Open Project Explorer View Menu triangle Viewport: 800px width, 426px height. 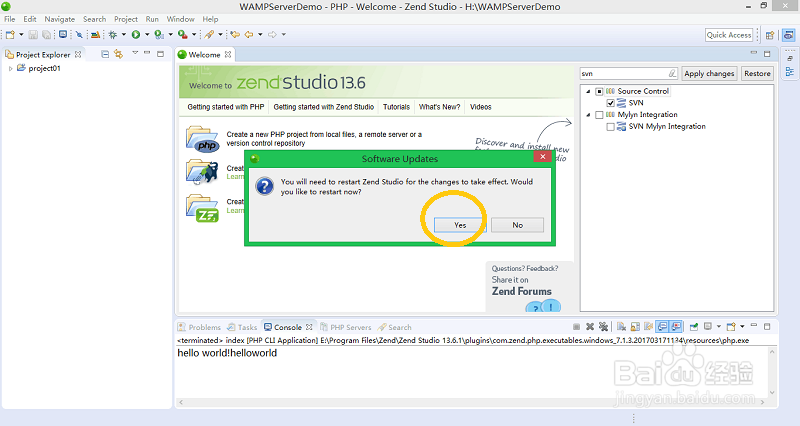135,53
